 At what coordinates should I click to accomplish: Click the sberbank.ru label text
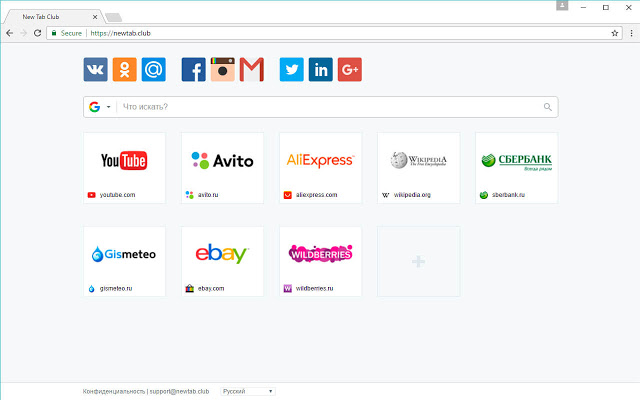pos(508,195)
